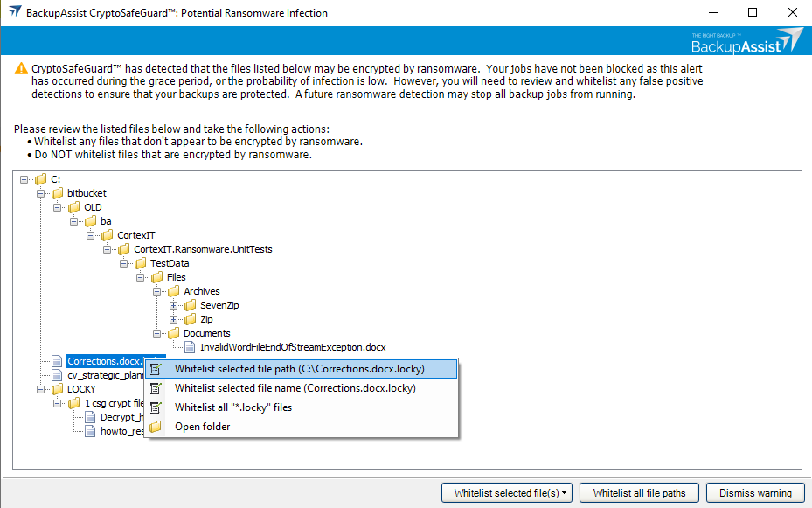Choose 'Whitelist selected file name' menu entry
The image size is (812, 508).
click(301, 388)
